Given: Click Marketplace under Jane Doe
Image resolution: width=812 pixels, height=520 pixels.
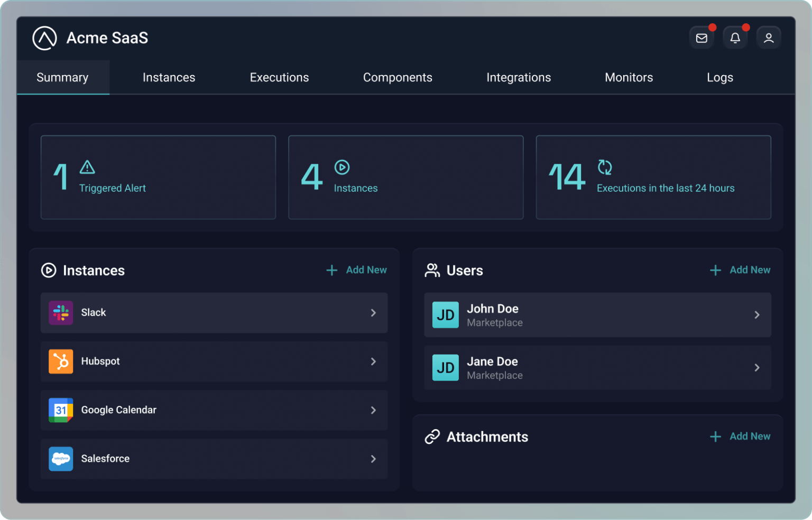Looking at the screenshot, I should (x=495, y=376).
